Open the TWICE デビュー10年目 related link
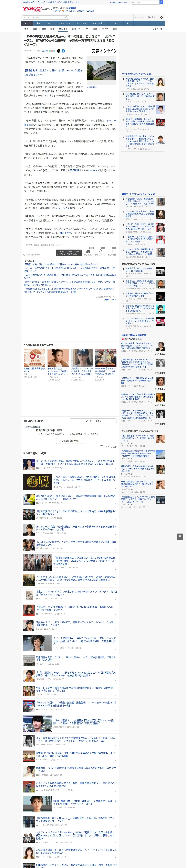Image resolution: width=186 pixels, height=868 pixels. tap(69, 283)
